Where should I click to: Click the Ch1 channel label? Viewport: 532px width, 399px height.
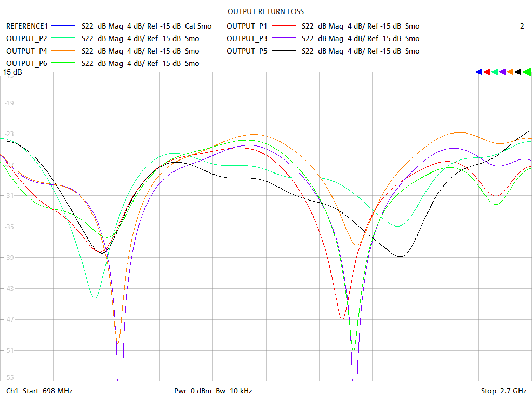[x=12, y=391]
